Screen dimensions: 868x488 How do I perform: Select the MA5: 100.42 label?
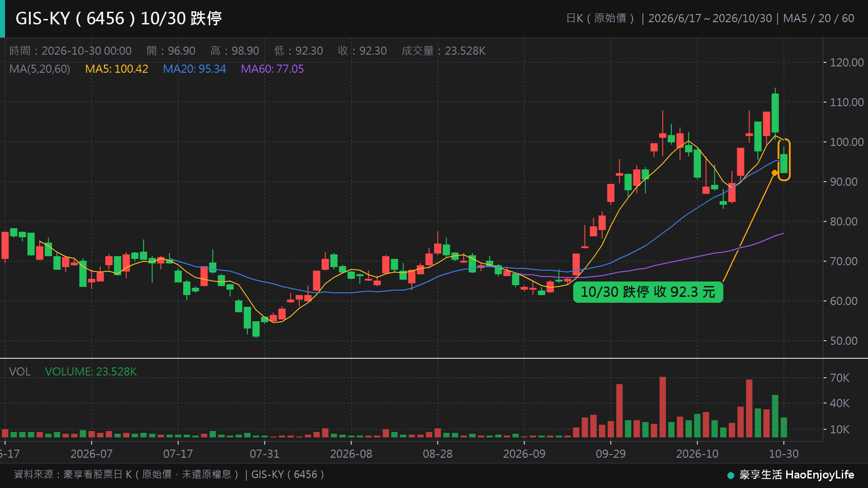click(117, 69)
